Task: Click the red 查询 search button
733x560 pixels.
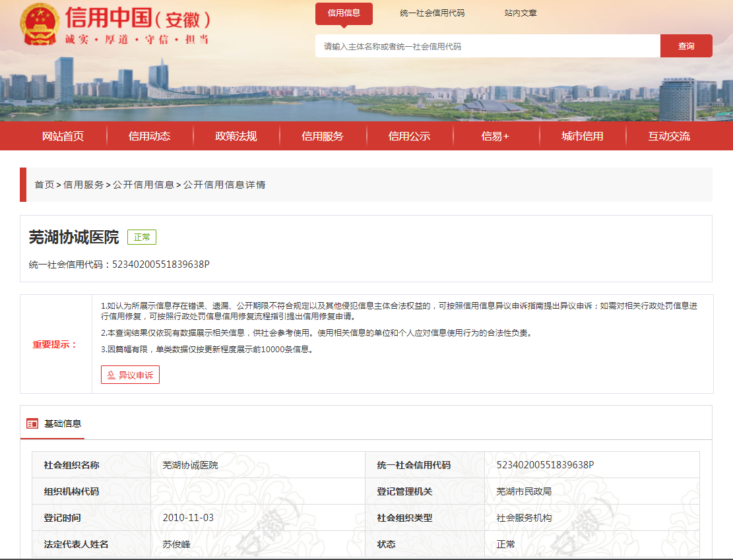Action: (686, 46)
